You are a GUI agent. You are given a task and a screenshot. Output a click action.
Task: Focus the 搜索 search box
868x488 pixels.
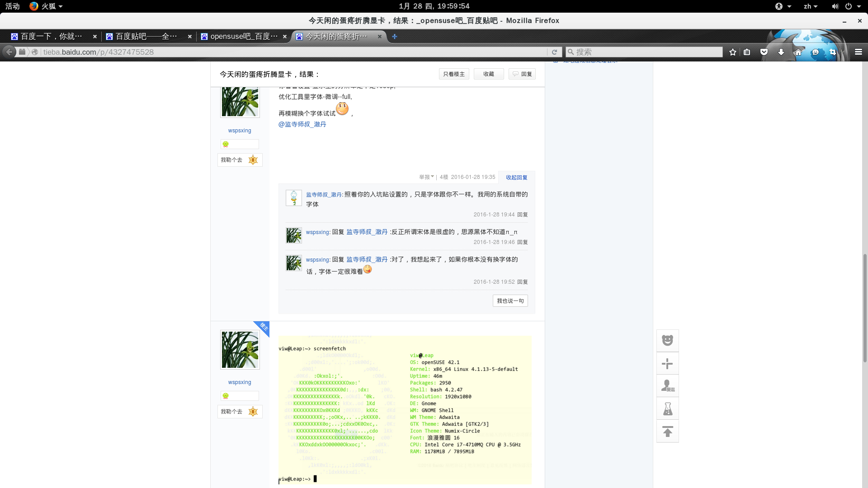click(x=644, y=52)
